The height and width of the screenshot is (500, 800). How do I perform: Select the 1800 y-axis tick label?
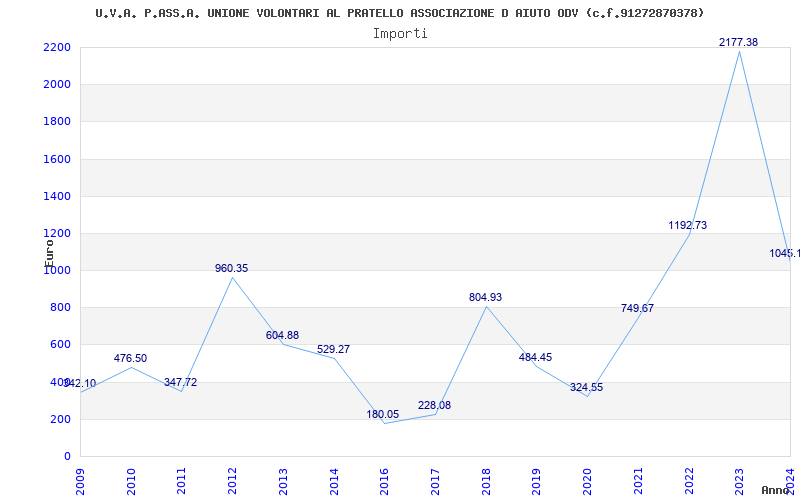click(x=57, y=122)
